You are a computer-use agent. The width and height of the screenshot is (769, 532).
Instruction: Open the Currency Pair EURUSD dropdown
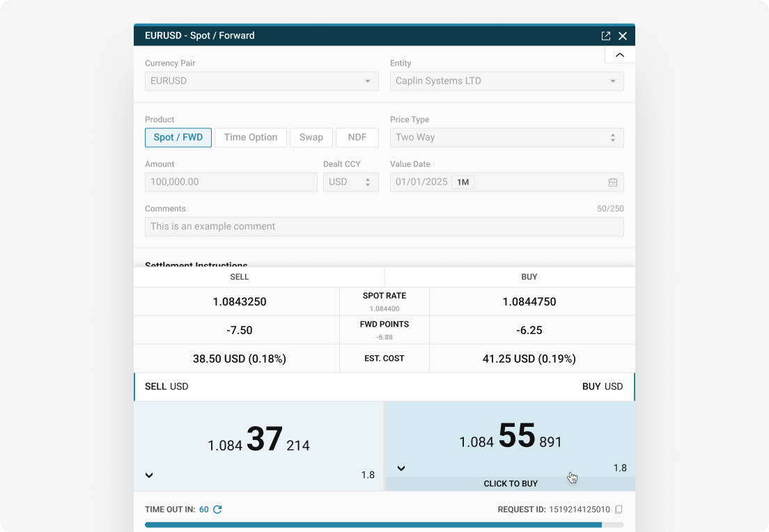coord(261,81)
